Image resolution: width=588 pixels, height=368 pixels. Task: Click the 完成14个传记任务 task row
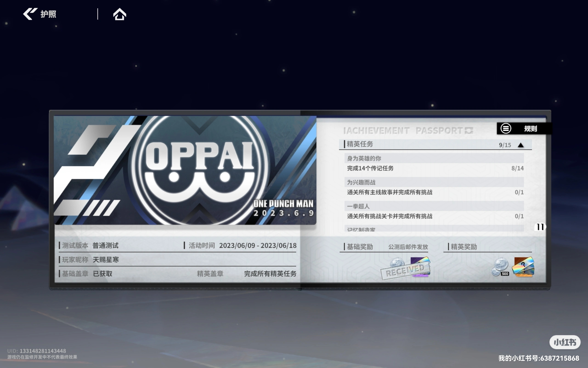[434, 168]
